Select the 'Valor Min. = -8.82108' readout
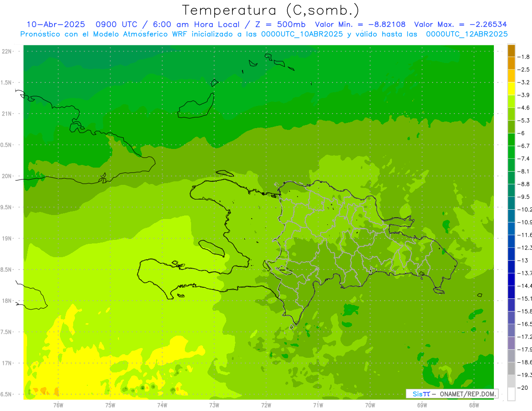This screenshot has width=532, height=411. pos(360,24)
